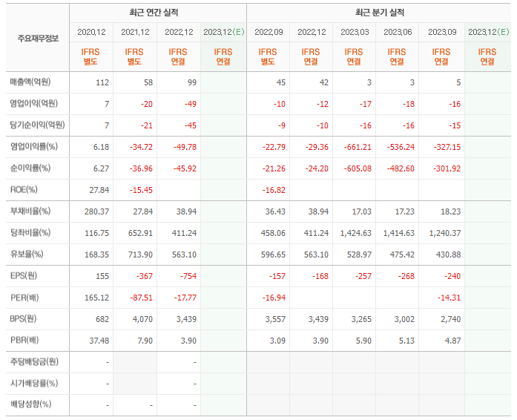The height and width of the screenshot is (420, 517).
Task: Click the 165.12 PER value
Action: click(96, 298)
